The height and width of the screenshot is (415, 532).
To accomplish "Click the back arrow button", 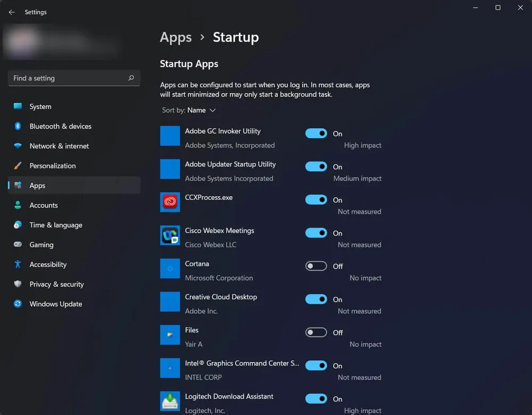I will (11, 12).
